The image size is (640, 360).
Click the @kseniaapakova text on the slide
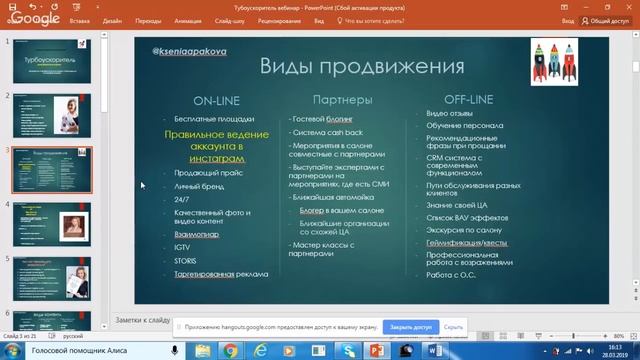click(x=189, y=51)
